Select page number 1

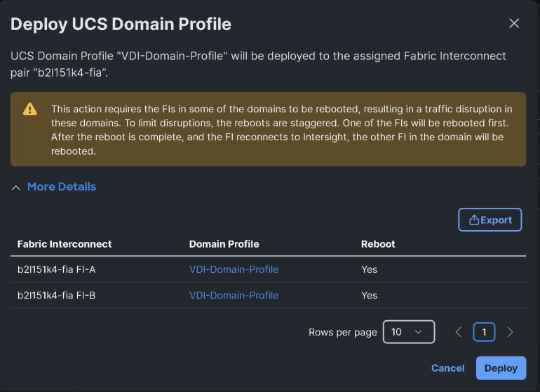pos(484,332)
